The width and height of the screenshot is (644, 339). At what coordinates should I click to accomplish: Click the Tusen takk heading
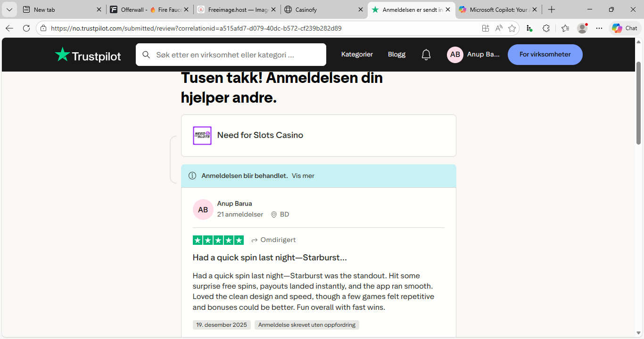tap(282, 88)
